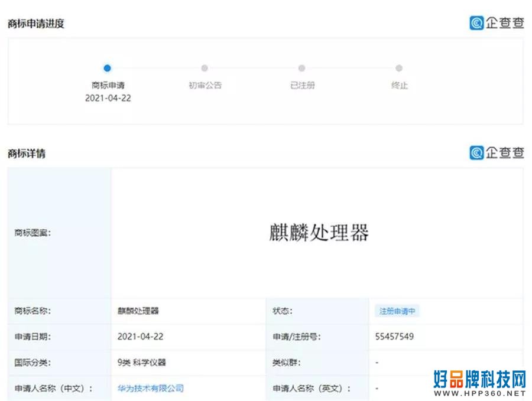Select the registration number 55457549
The width and height of the screenshot is (532, 401).
pos(394,337)
